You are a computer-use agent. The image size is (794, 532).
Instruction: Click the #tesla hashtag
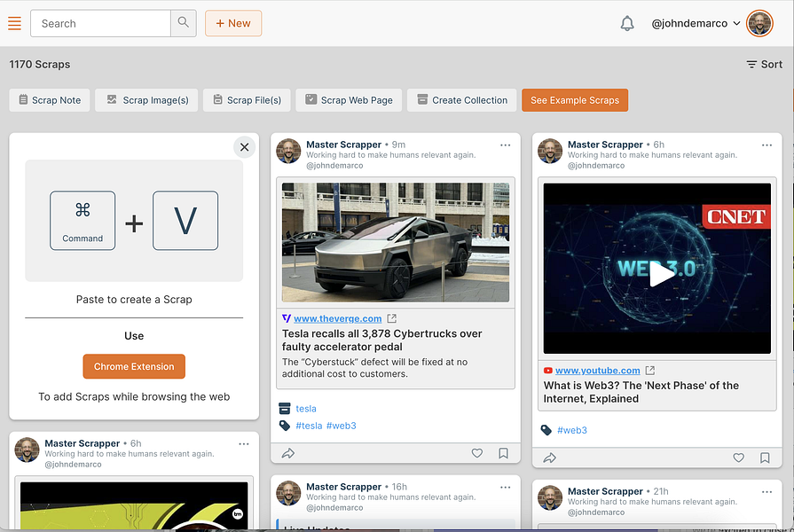click(309, 426)
